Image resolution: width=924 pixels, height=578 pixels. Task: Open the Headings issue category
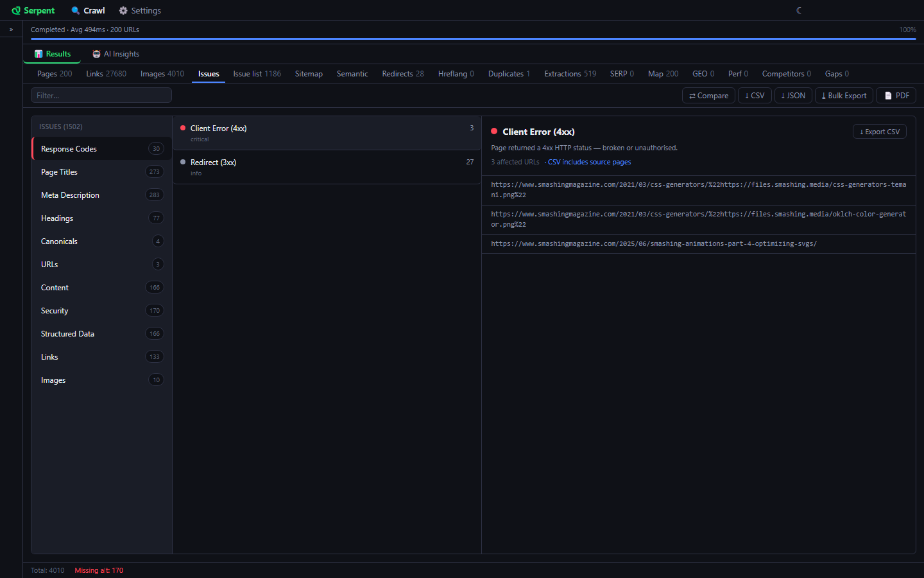tap(101, 218)
